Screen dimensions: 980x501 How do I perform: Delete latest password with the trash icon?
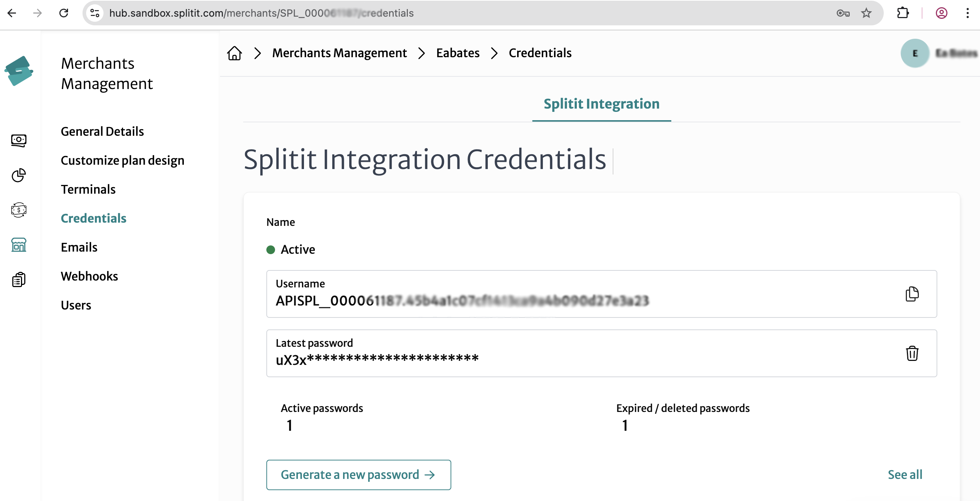912,353
